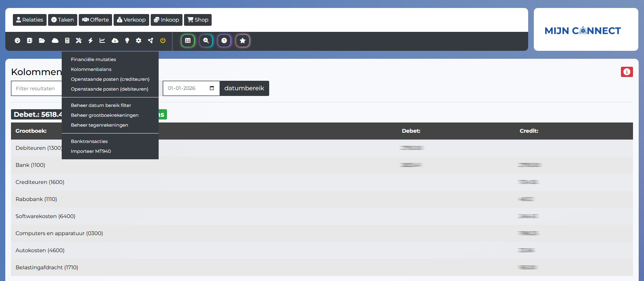Open the address book contacts icon
This screenshot has width=644, height=281.
click(x=30, y=41)
